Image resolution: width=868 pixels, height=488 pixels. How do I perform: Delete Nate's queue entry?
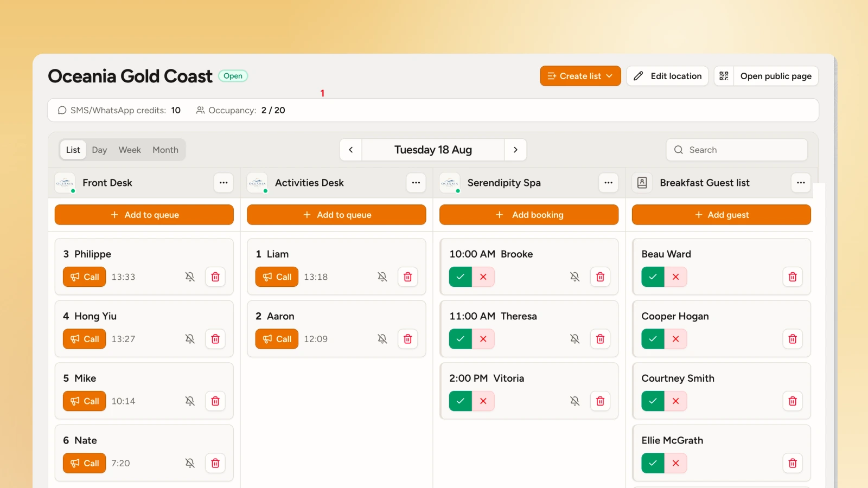[215, 463]
